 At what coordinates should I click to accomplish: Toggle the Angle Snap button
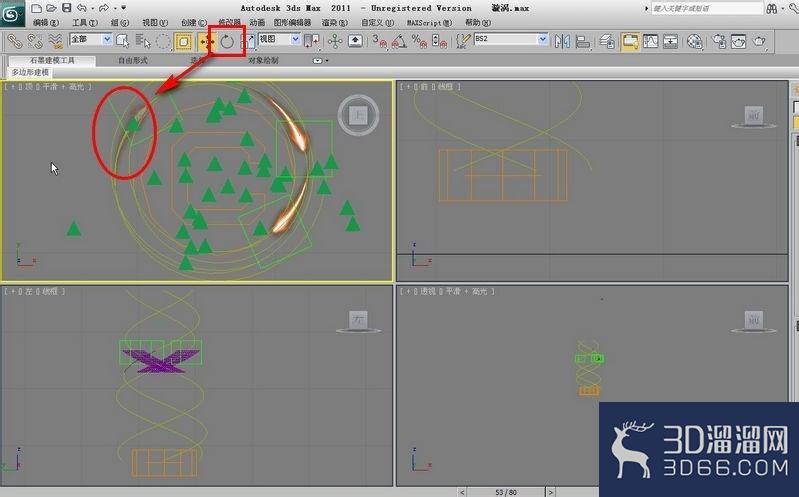pyautogui.click(x=399, y=41)
